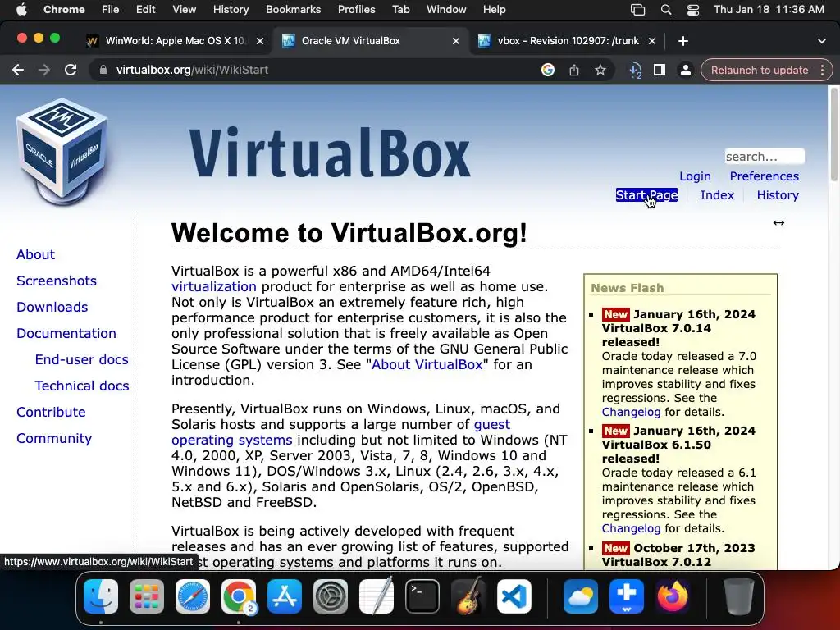Click the address bar URL

point(192,71)
